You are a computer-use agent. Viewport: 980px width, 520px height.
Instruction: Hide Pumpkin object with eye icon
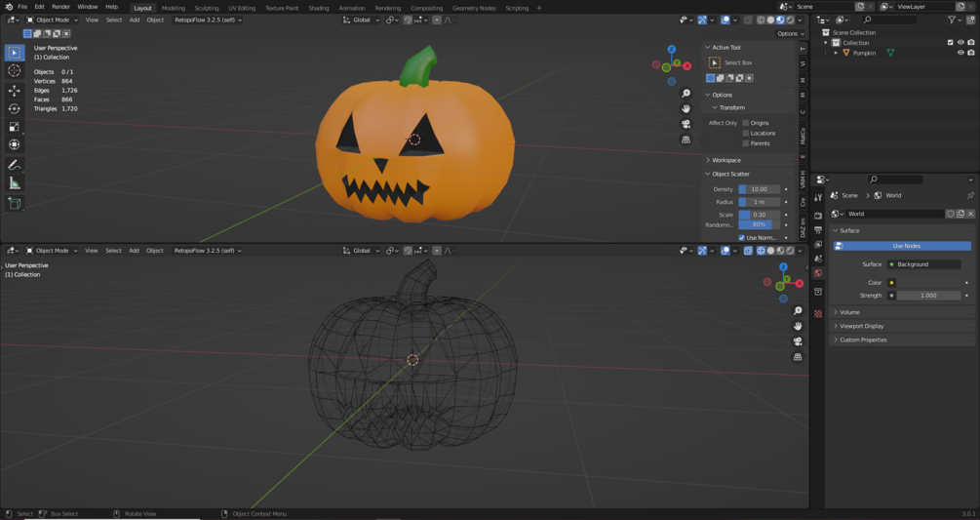[x=960, y=53]
